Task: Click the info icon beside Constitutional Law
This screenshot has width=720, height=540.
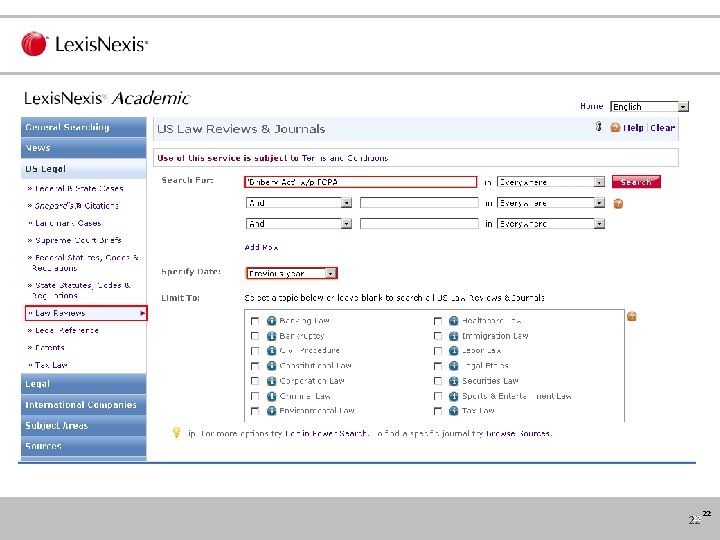Action: pyautogui.click(x=271, y=366)
